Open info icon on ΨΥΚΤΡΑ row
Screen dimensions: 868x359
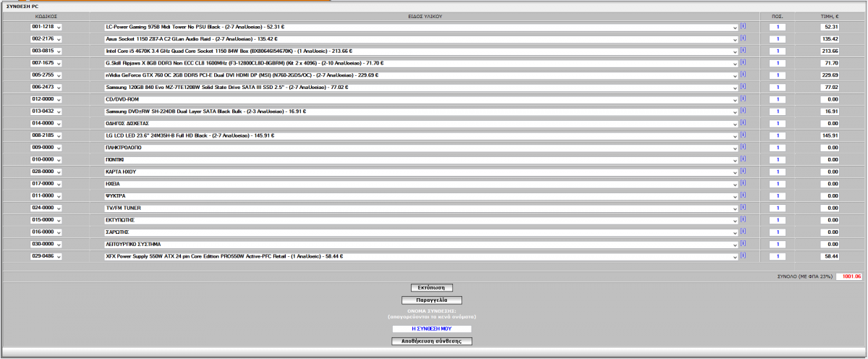click(742, 195)
